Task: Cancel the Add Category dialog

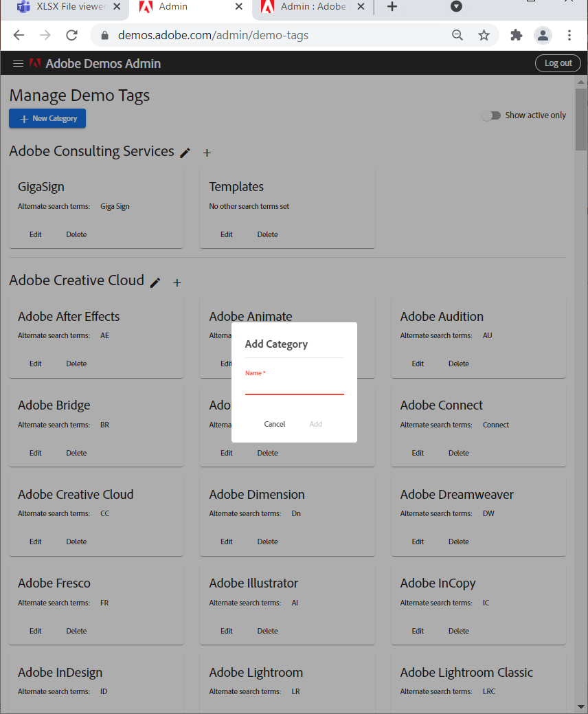Action: [x=275, y=424]
